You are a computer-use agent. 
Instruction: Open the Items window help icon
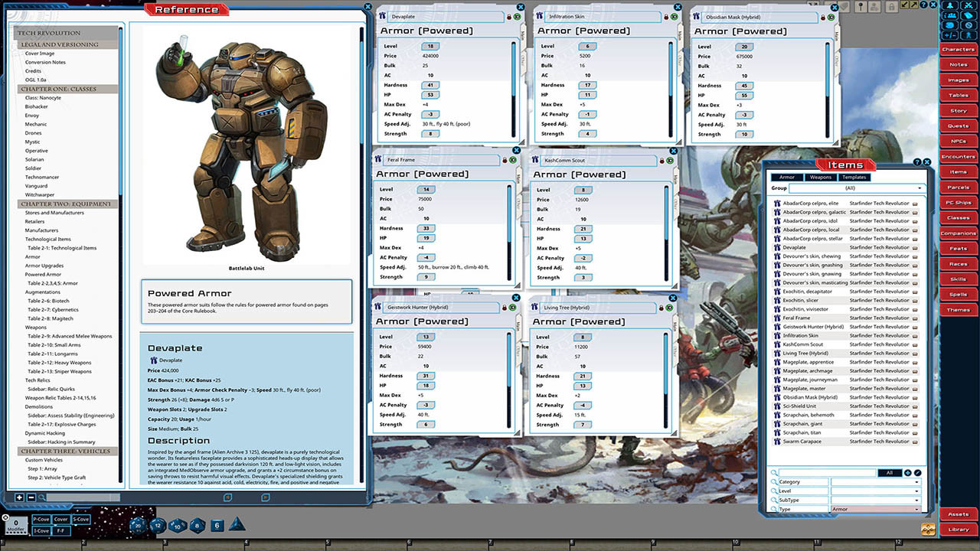(917, 162)
